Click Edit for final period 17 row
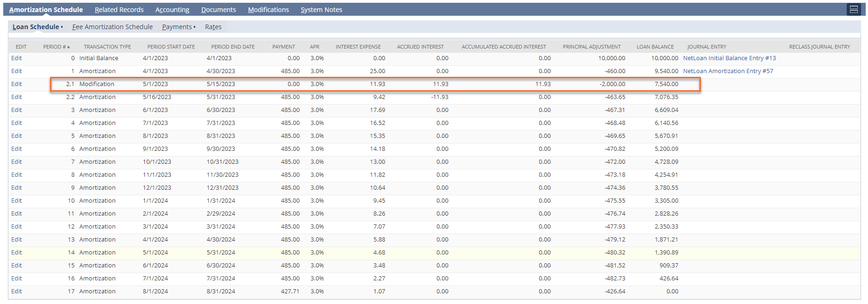Screen dimensions: 868x304 [17, 292]
